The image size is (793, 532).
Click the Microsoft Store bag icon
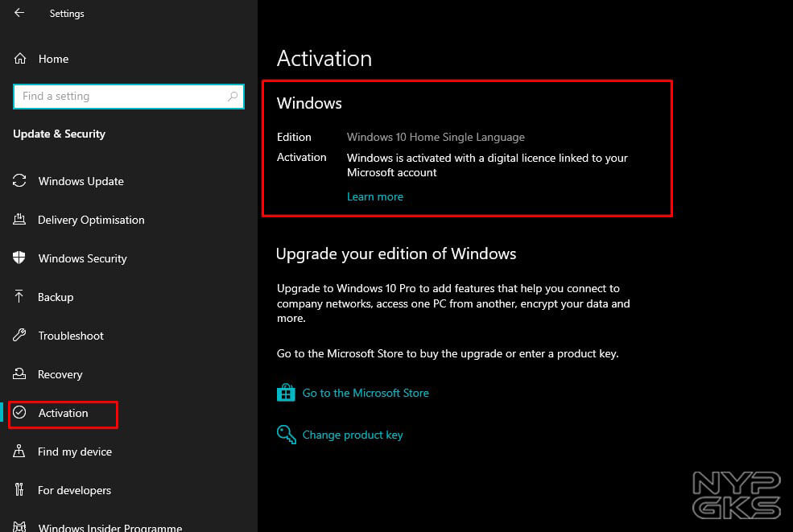pyautogui.click(x=286, y=393)
